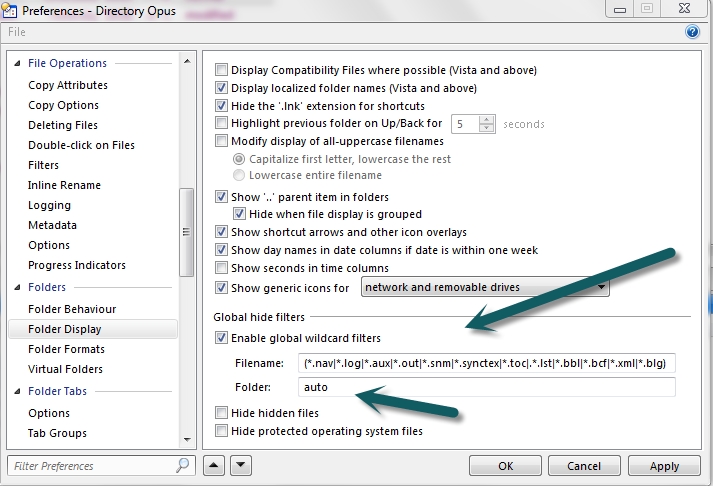Screen dimensions: 713x486
Task: Toggle Enable global wildcard filters checkbox
Action: pyautogui.click(x=221, y=338)
